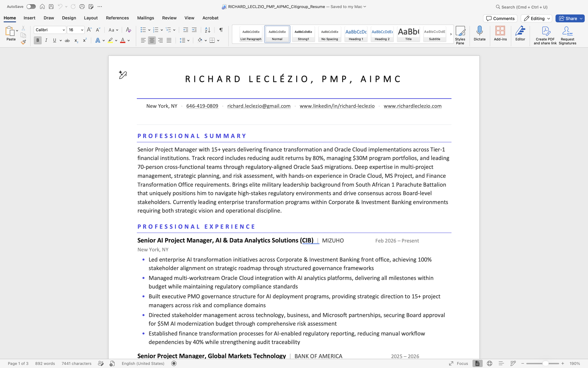
Task: Go to Home icon in title bar
Action: point(42,7)
